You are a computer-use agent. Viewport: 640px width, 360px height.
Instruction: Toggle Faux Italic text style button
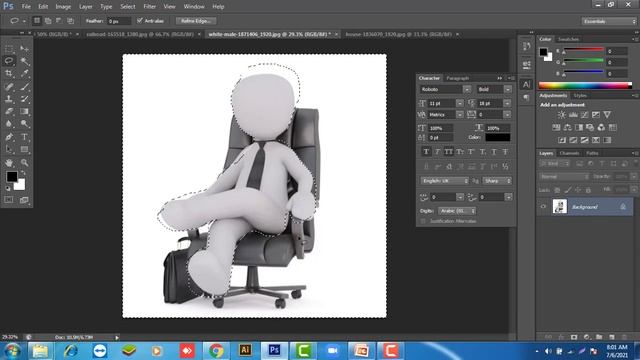point(438,152)
